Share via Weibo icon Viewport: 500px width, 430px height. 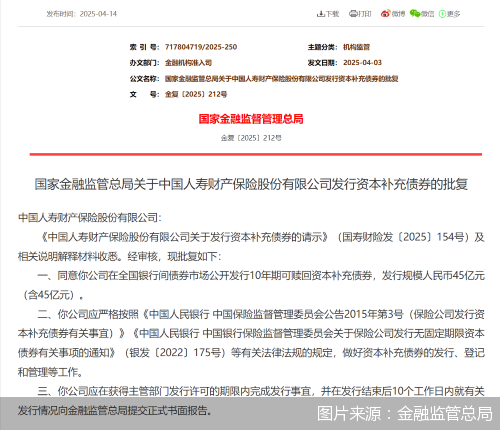385,14
